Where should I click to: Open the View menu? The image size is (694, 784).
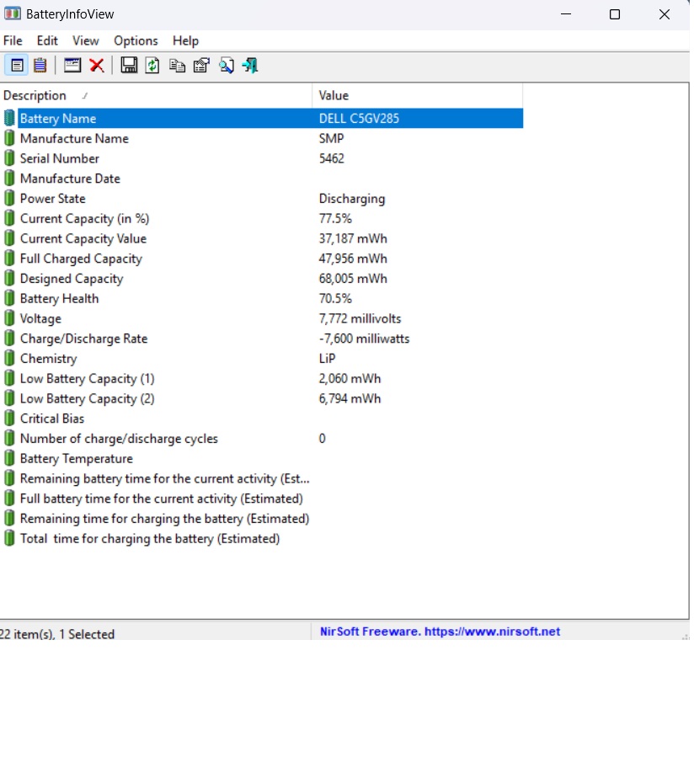[x=86, y=41]
